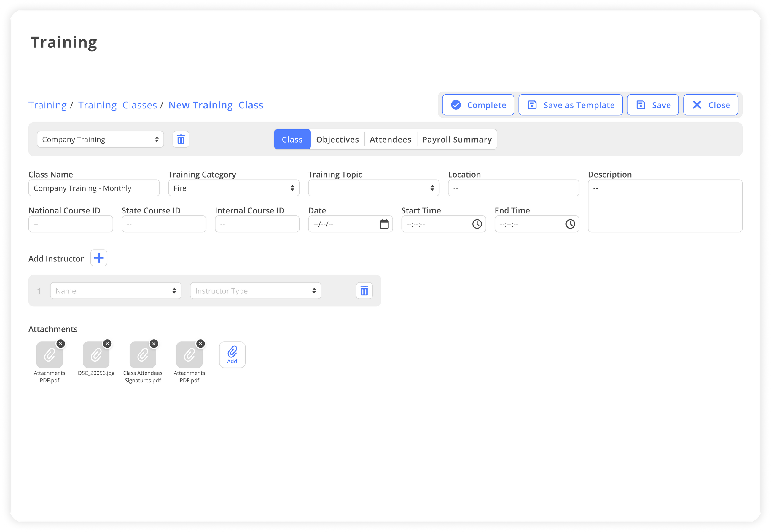Go to the Payroll Summary tab
The width and height of the screenshot is (771, 532).
[x=457, y=139]
